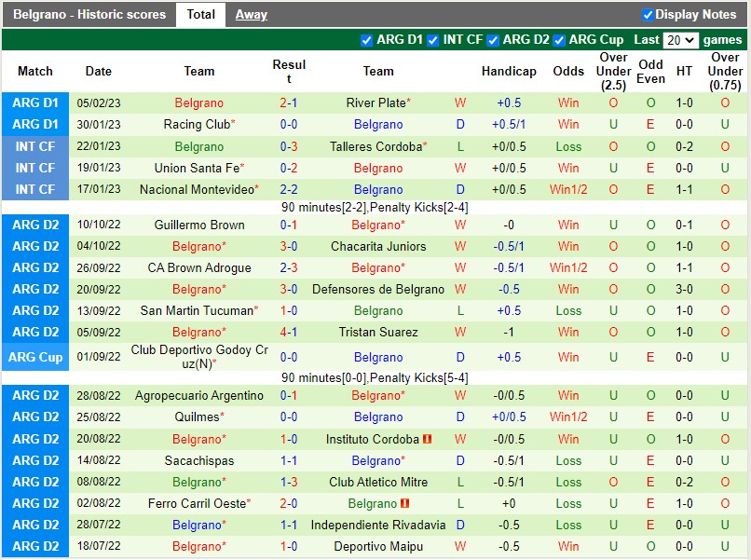
Task: Toggle the Display Notes checkbox
Action: (x=649, y=15)
